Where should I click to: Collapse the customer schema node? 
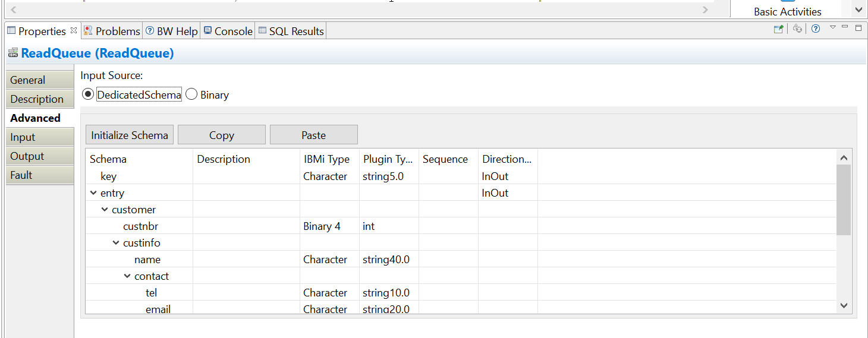pyautogui.click(x=105, y=210)
